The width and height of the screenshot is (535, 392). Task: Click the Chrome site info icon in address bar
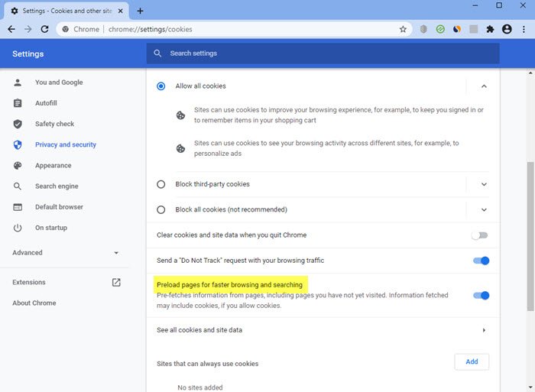click(66, 29)
